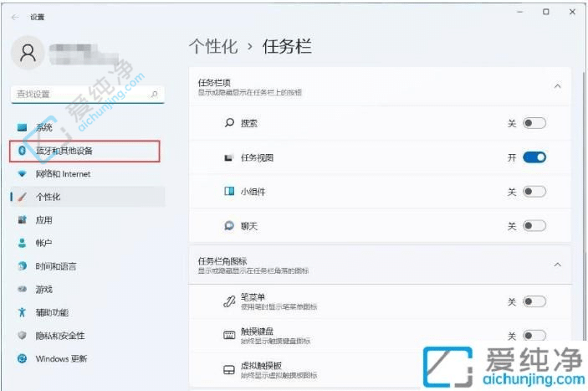Close the Settings window

pos(572,12)
